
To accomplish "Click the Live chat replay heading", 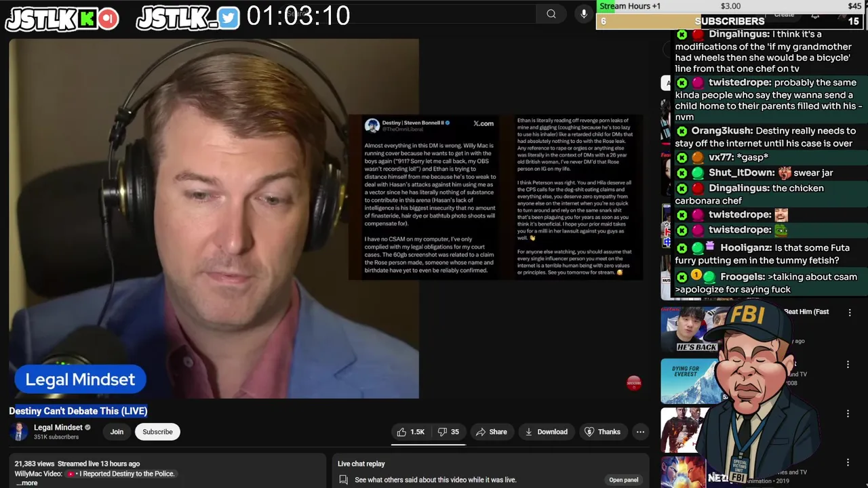I will pyautogui.click(x=361, y=464).
